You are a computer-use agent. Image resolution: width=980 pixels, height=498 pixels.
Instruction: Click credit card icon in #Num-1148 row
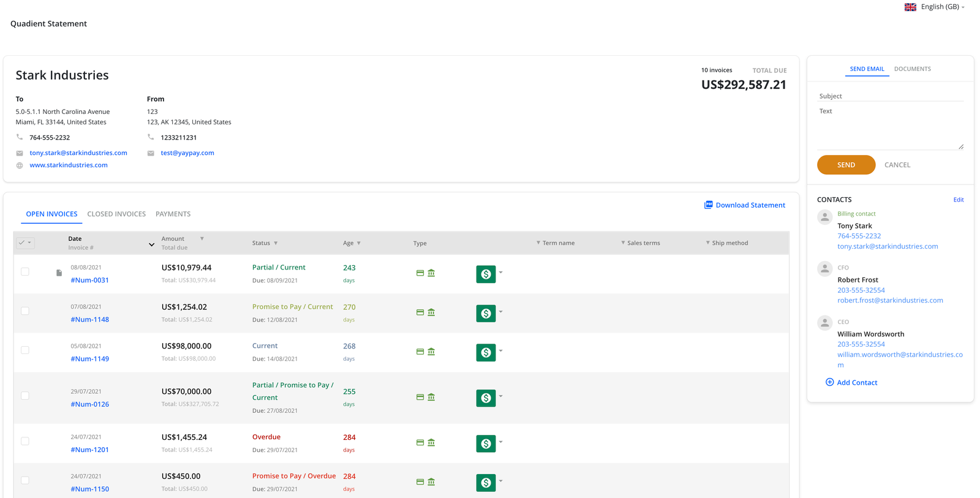[420, 312]
